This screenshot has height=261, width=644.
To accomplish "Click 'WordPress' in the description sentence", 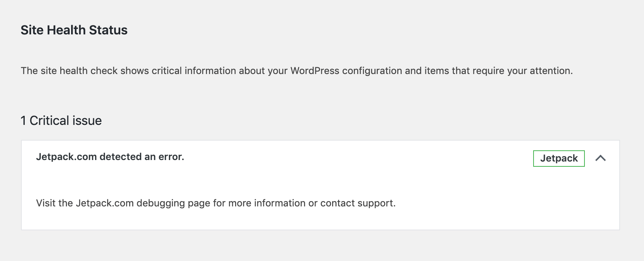I will tap(315, 71).
